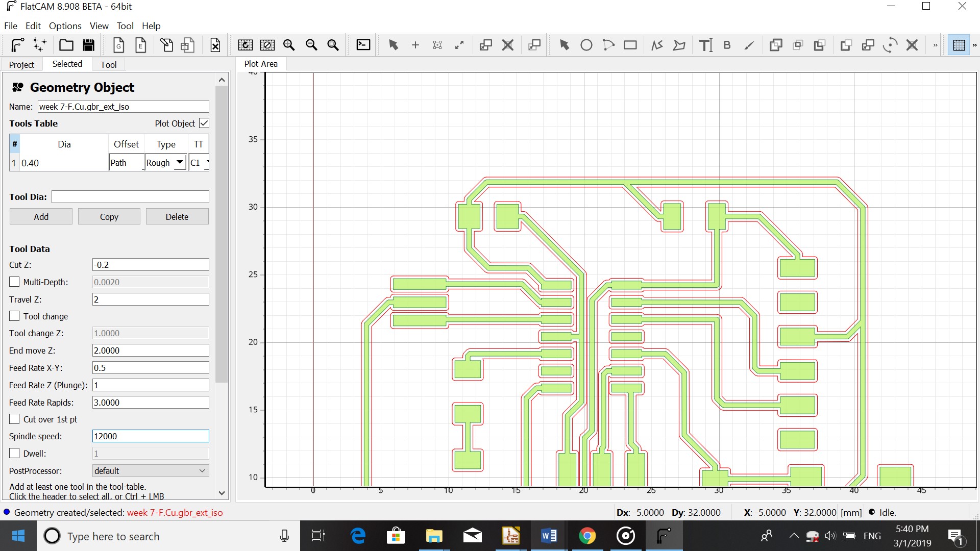Click the text tool icon

[x=705, y=45]
